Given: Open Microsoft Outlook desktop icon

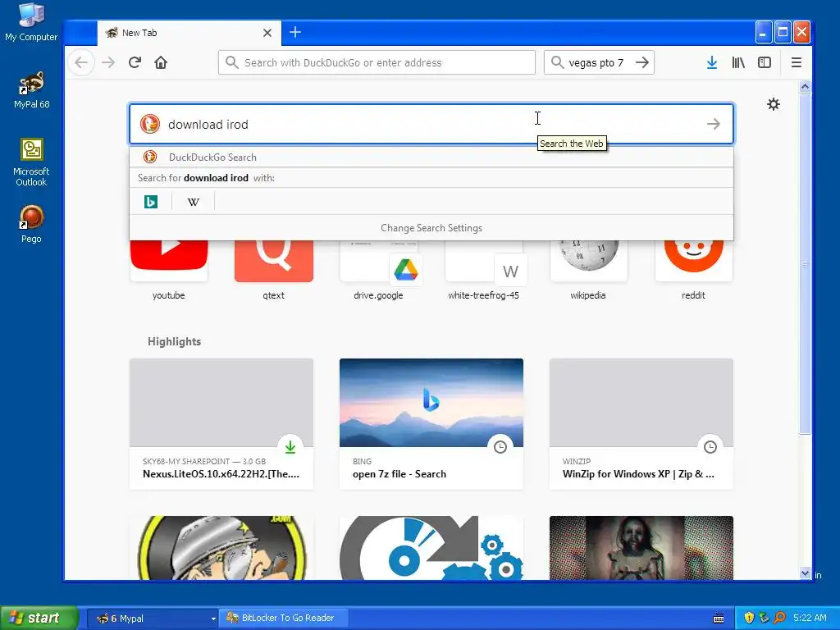Looking at the screenshot, I should pyautogui.click(x=31, y=162).
